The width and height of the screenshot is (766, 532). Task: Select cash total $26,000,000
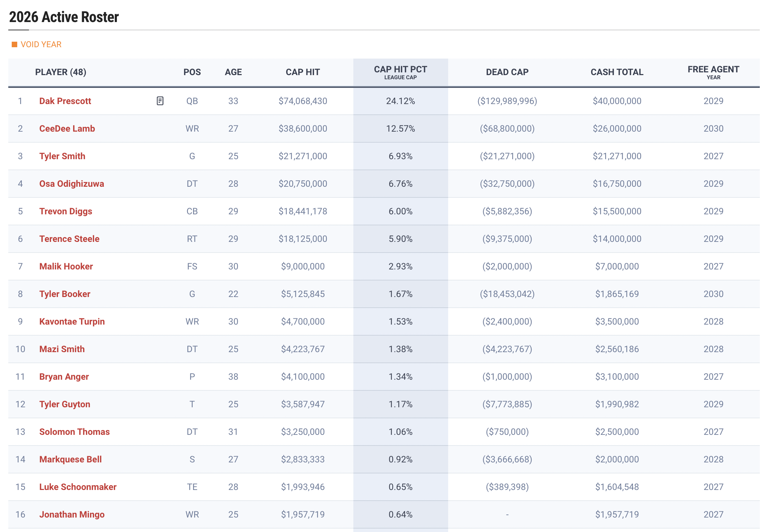tap(617, 129)
